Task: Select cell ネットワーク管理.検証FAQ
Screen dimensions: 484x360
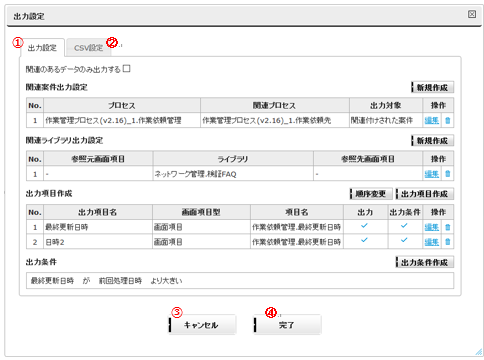Action: pos(233,174)
